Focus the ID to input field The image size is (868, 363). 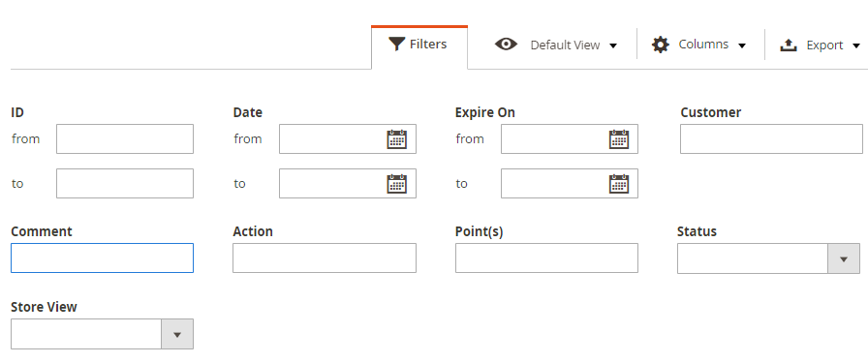click(x=125, y=184)
